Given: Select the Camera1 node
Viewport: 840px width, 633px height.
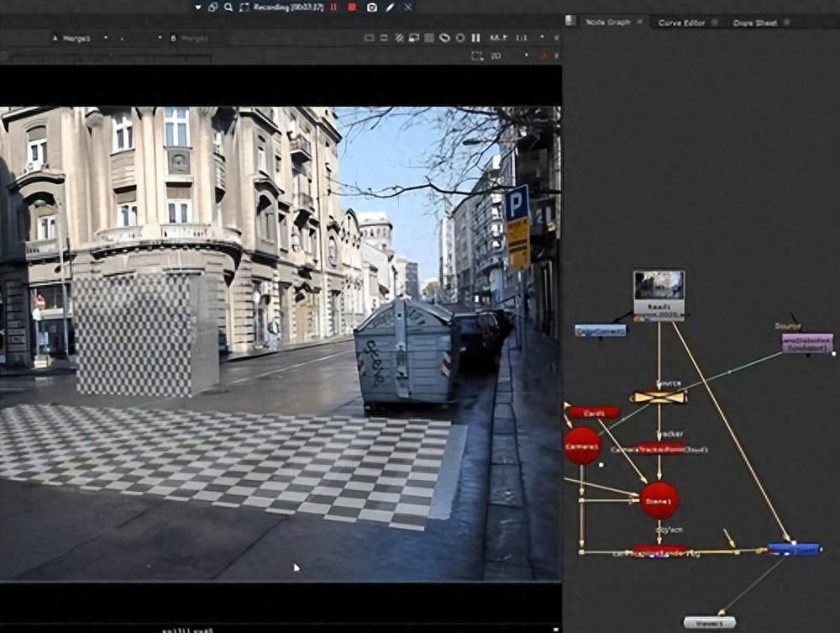Looking at the screenshot, I should (582, 446).
